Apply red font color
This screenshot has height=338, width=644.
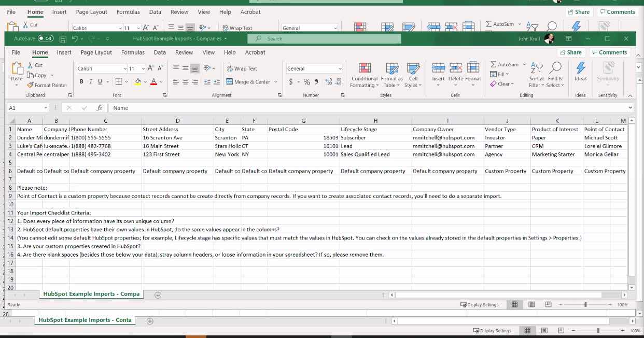click(x=153, y=82)
